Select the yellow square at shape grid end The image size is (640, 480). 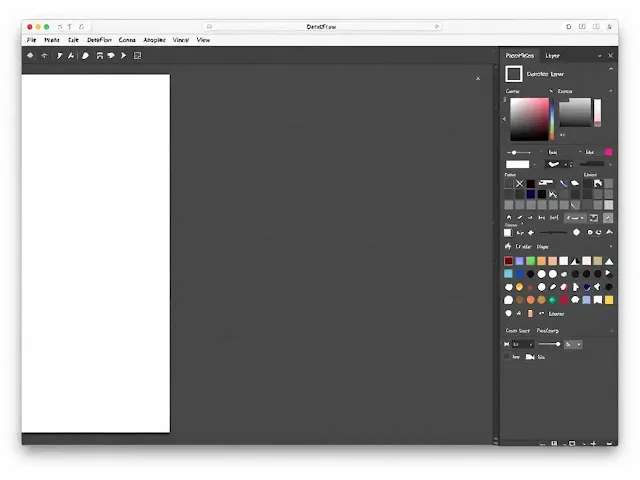[x=609, y=300]
